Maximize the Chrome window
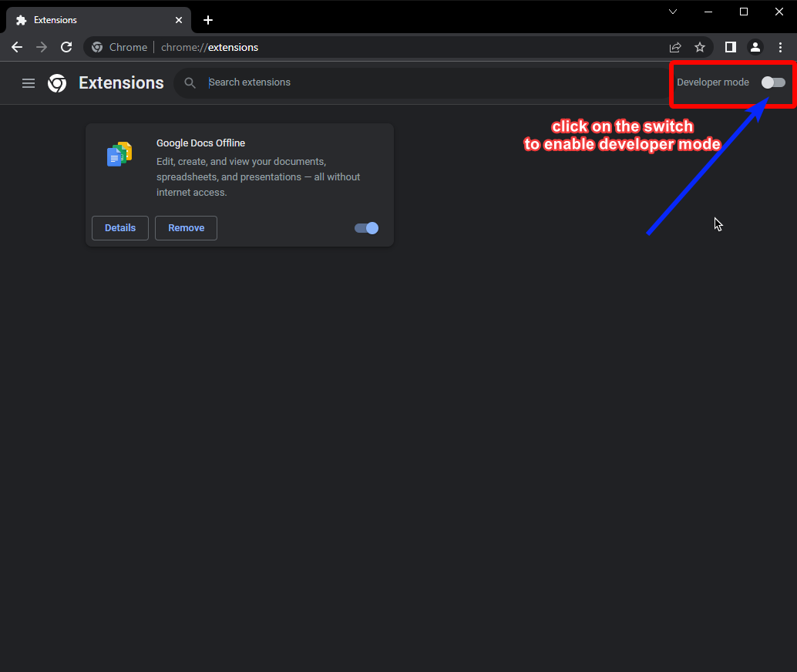 click(744, 12)
